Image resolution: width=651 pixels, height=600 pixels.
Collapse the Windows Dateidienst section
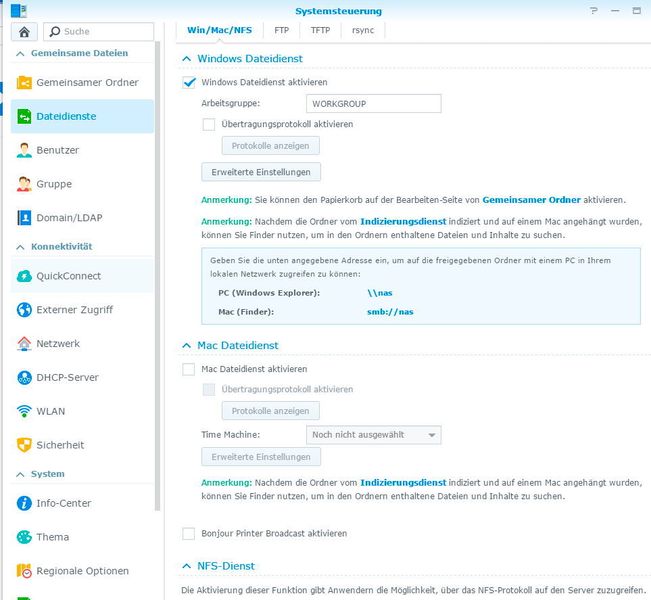[186, 59]
